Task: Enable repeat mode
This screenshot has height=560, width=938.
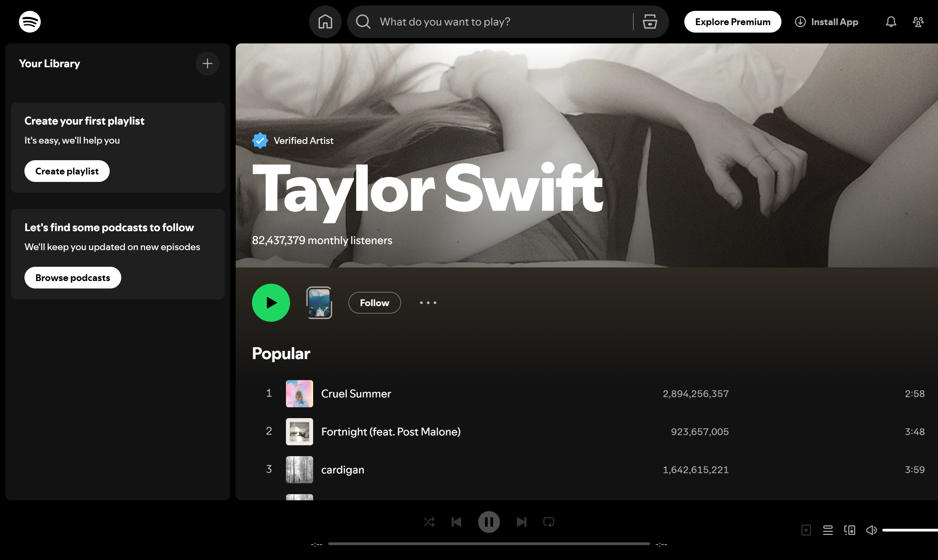Action: point(549,522)
